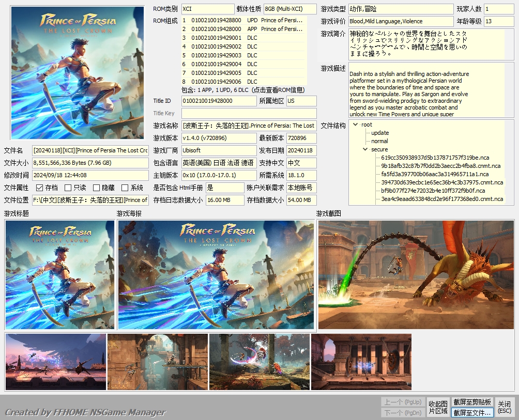The image size is (519, 420).
Task: Select the dusk silhouette battle screenshot thumbnail
Action: click(x=56, y=362)
